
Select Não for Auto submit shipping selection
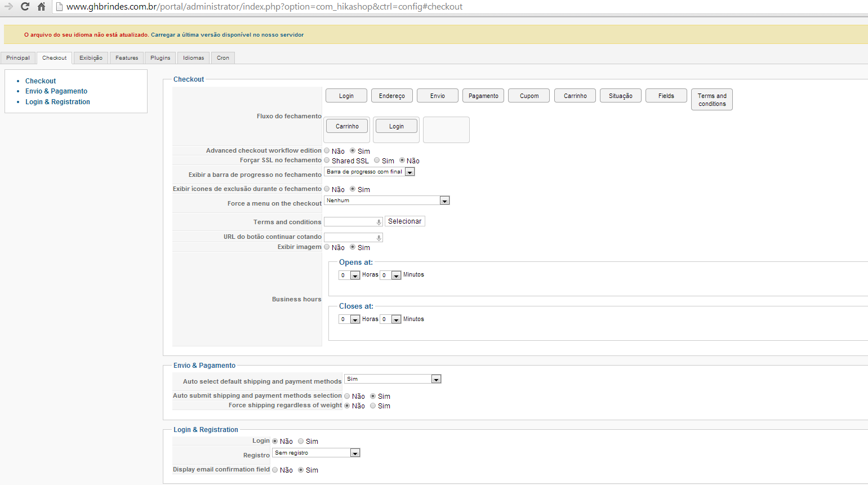pyautogui.click(x=347, y=396)
